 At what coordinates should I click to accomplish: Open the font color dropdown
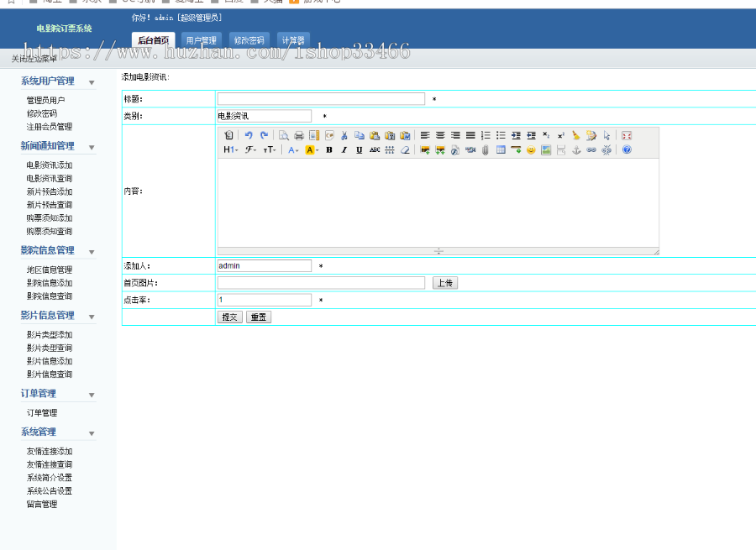point(293,150)
